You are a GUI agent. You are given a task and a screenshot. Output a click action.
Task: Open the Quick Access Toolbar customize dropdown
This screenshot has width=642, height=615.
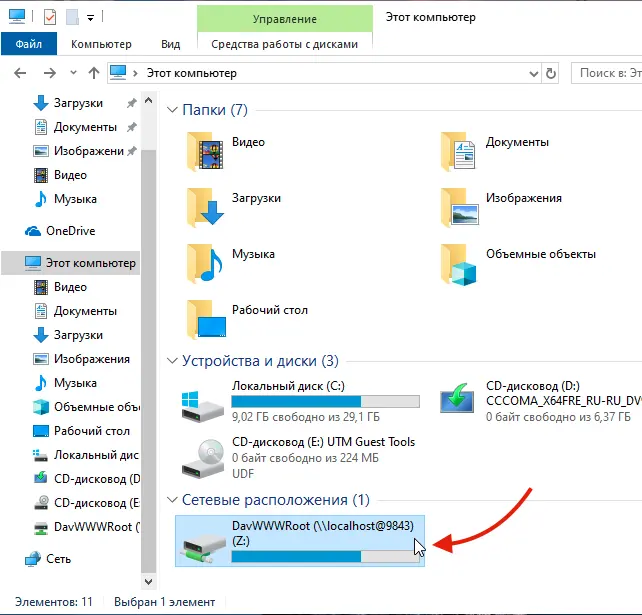tap(90, 18)
